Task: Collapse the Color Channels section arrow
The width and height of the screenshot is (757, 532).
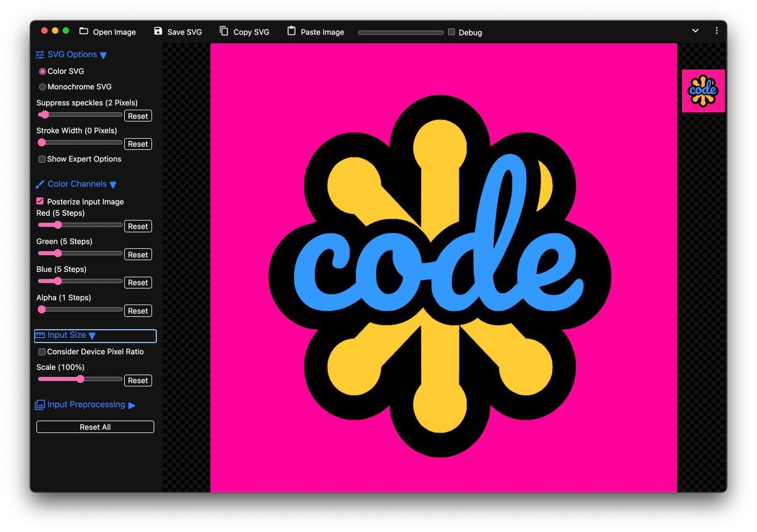Action: pos(113,185)
